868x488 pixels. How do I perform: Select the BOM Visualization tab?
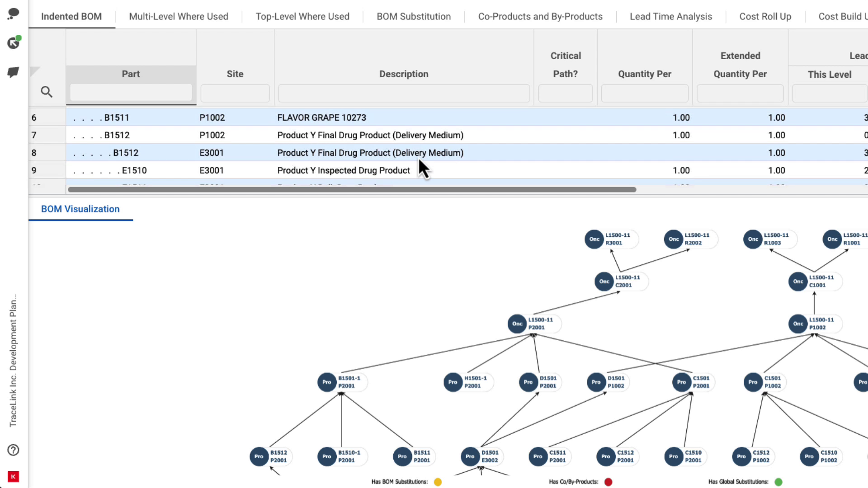click(x=80, y=209)
